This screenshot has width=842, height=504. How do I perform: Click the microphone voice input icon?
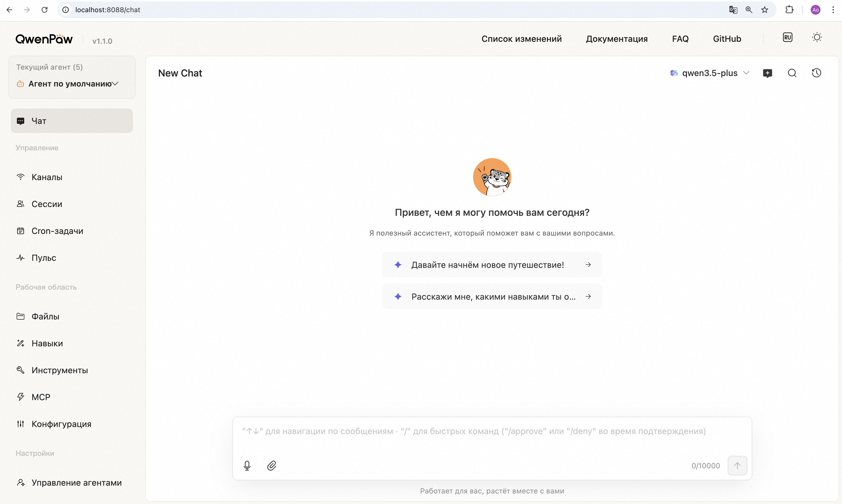tap(247, 465)
